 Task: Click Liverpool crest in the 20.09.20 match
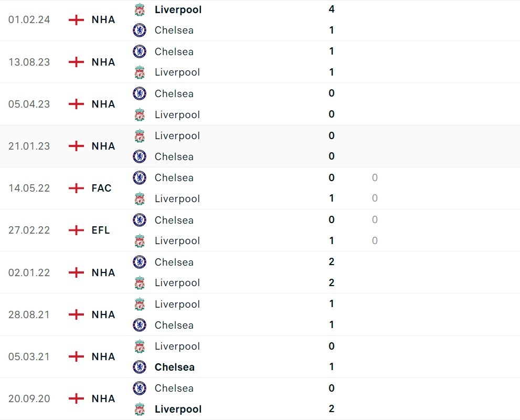click(x=140, y=409)
